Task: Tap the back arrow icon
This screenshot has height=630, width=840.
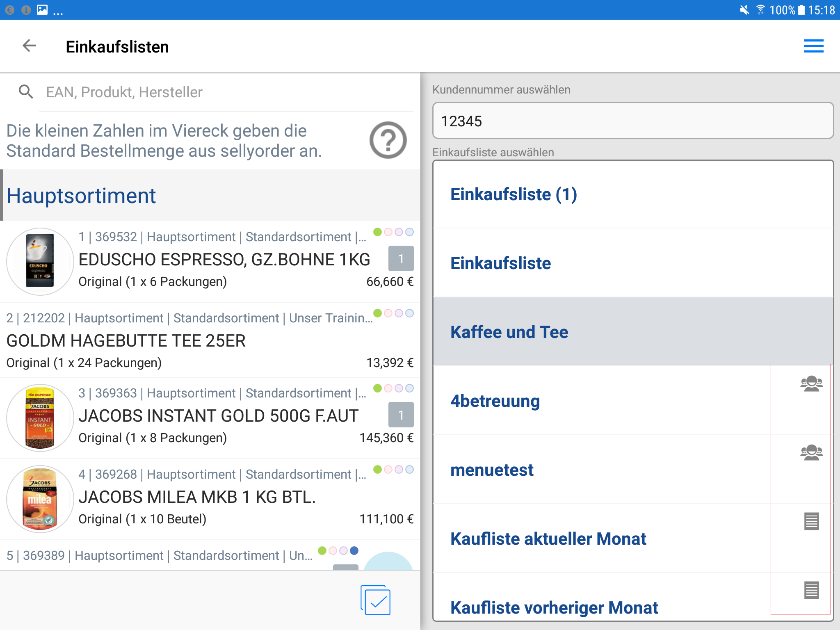Action: point(29,46)
